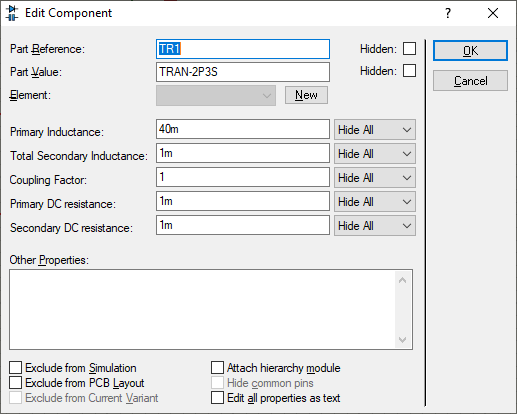The width and height of the screenshot is (517, 414).
Task: Click the Coupling Factor input field
Action: (243, 177)
